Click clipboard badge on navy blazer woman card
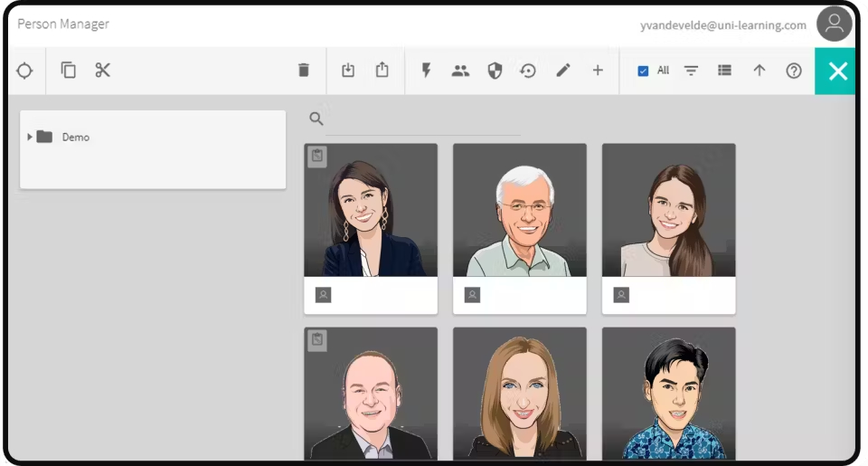 (317, 156)
